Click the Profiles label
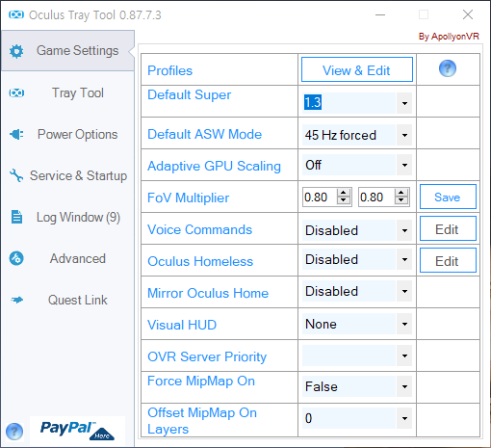491x448 pixels. (169, 70)
